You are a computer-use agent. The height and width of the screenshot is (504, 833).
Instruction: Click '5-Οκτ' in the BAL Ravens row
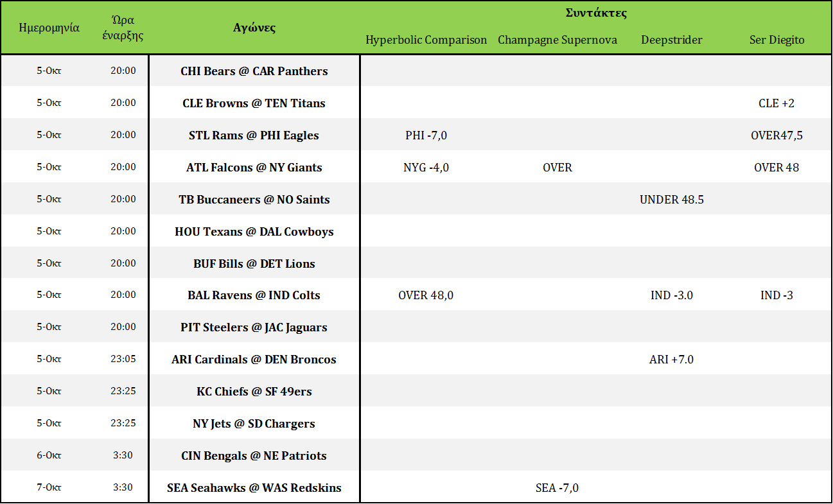[x=49, y=295]
